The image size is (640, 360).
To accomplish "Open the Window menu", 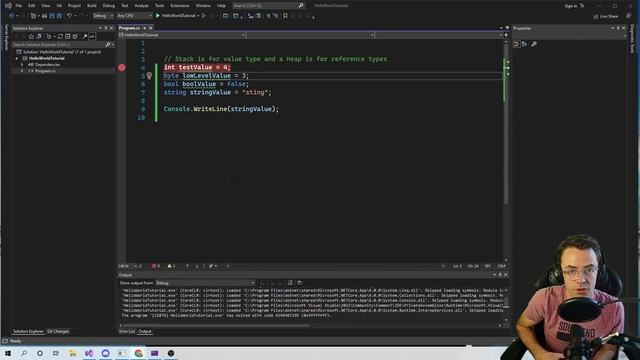I will click(203, 6).
